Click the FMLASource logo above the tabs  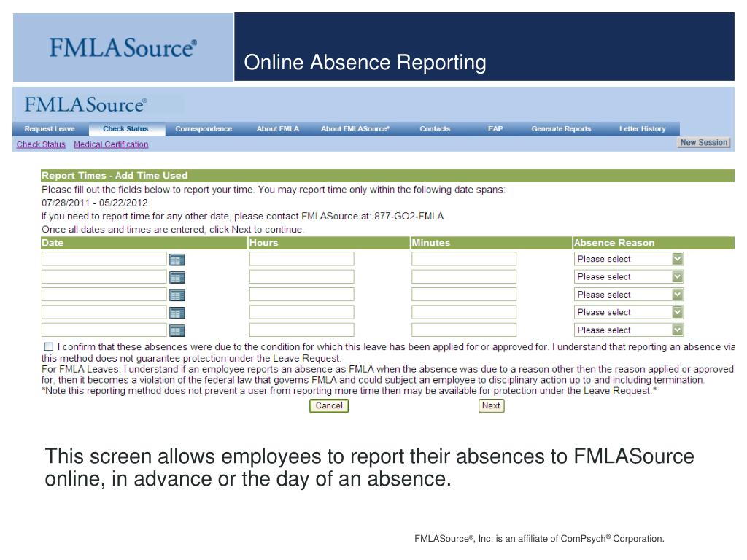point(86,105)
